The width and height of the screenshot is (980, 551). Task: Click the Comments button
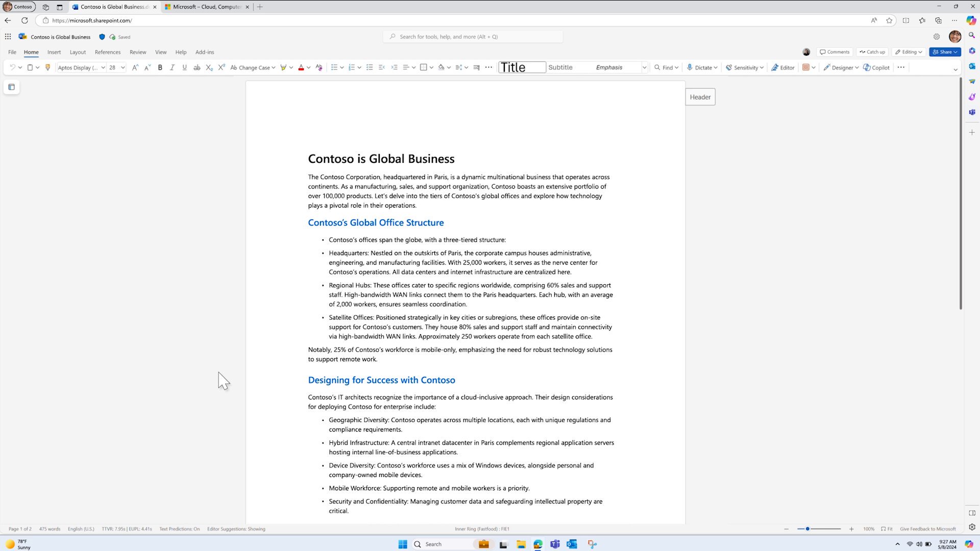835,52
